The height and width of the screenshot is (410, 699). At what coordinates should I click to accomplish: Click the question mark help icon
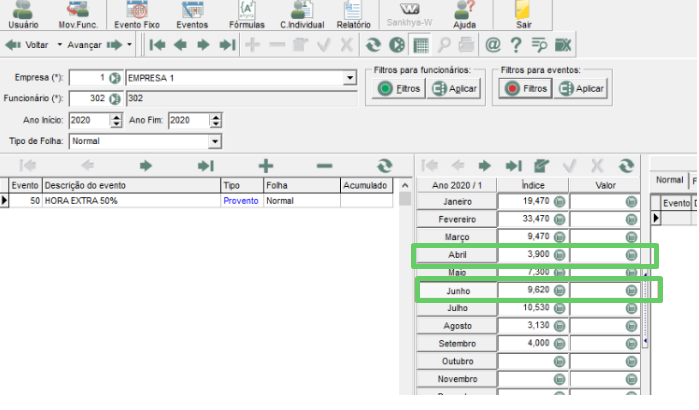point(516,45)
